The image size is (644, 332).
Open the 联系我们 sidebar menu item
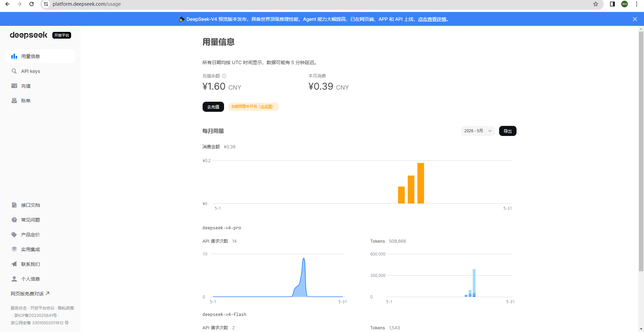pyautogui.click(x=40, y=264)
